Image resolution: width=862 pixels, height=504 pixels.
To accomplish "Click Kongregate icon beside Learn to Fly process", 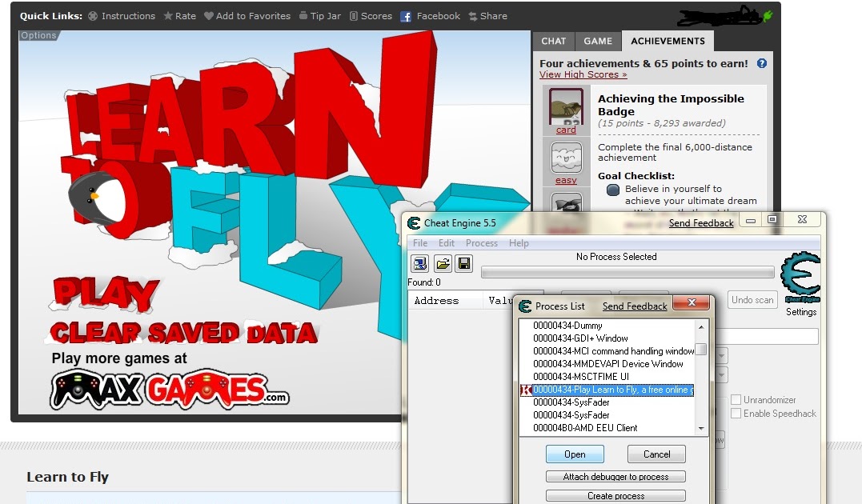I will 526,390.
